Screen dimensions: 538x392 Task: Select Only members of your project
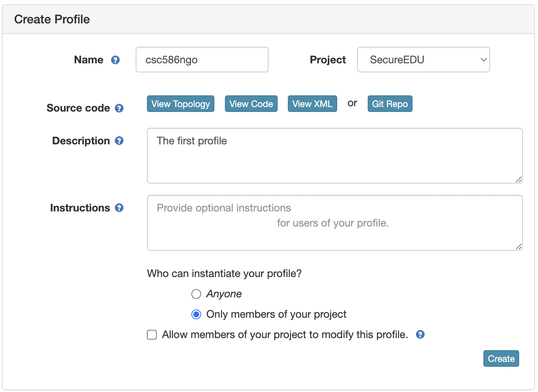pyautogui.click(x=196, y=314)
